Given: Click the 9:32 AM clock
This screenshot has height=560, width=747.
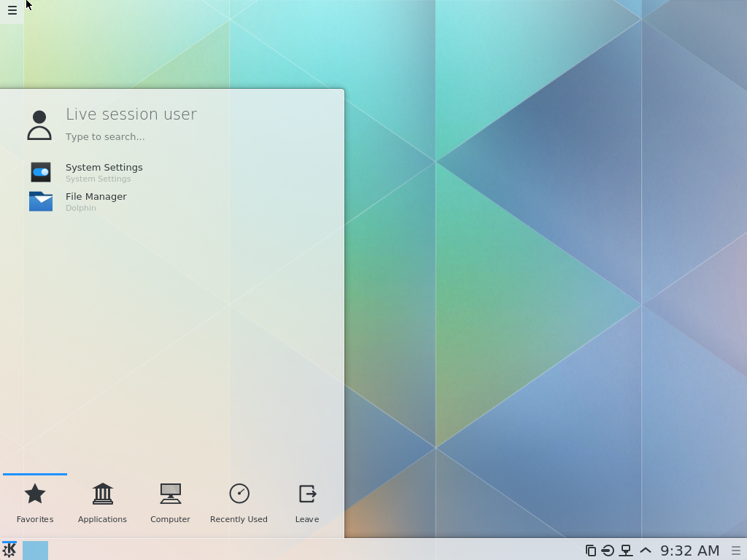Looking at the screenshot, I should [x=689, y=551].
